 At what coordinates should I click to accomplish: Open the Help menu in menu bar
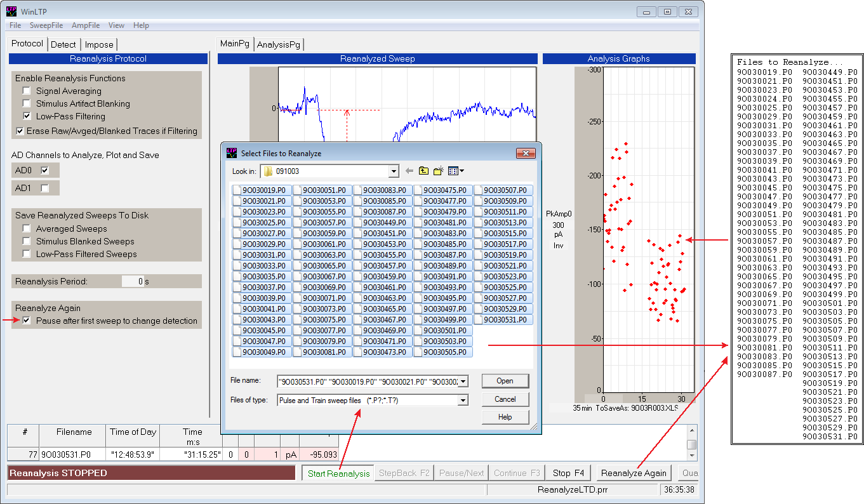tap(141, 25)
